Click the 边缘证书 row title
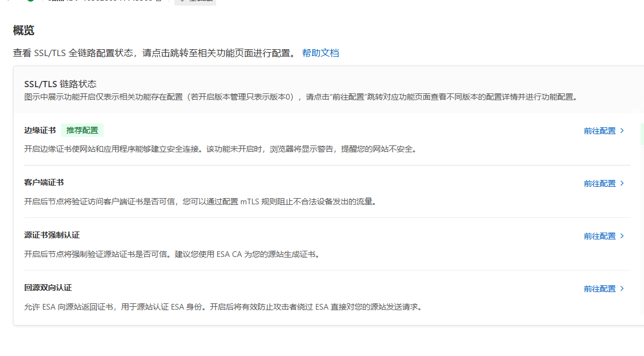Image resolution: width=644 pixels, height=356 pixels. click(x=40, y=130)
